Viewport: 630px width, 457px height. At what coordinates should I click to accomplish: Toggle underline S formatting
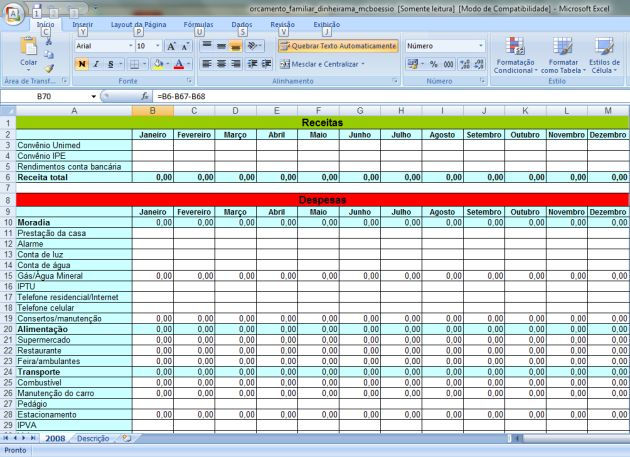110,64
